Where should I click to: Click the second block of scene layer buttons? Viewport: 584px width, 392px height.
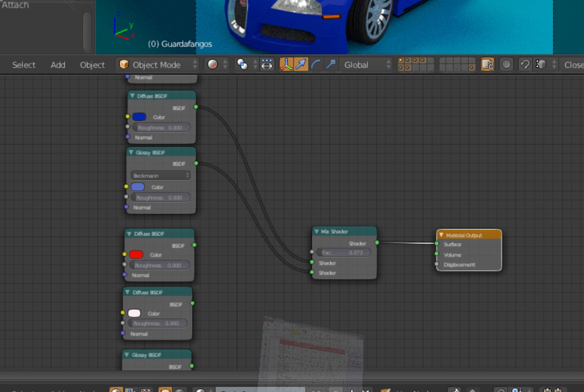click(x=457, y=65)
